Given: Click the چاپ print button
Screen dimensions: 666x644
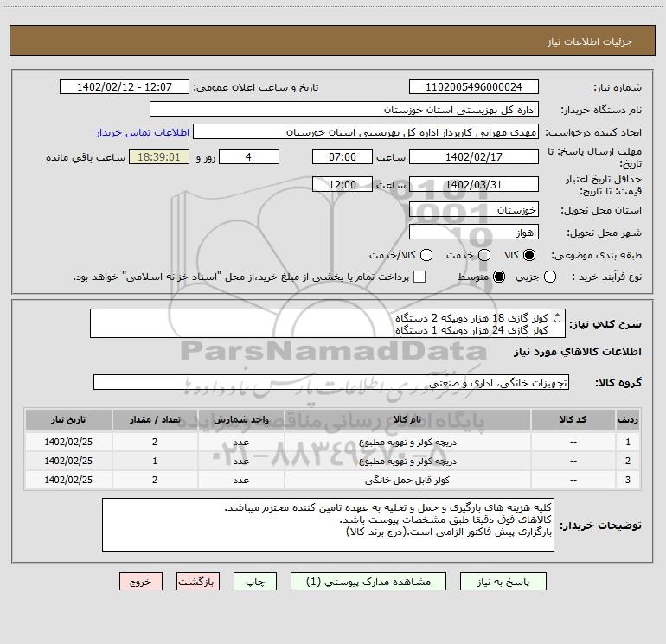Looking at the screenshot, I should click(255, 582).
